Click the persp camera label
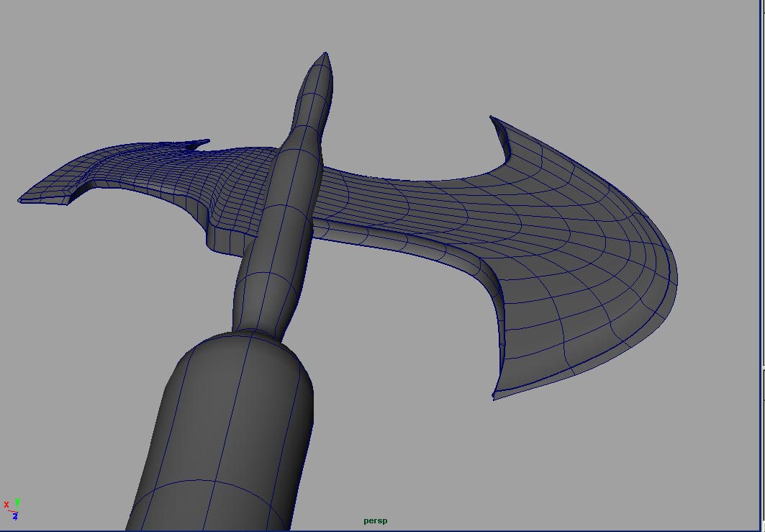 coord(375,520)
